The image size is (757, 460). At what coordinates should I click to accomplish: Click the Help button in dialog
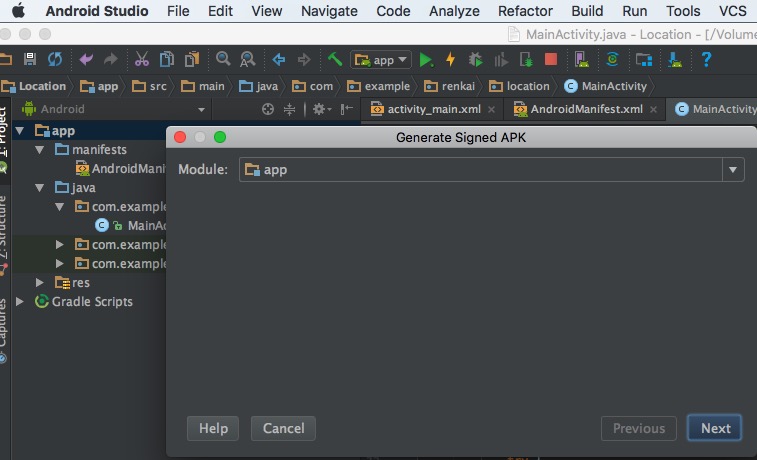pos(213,428)
